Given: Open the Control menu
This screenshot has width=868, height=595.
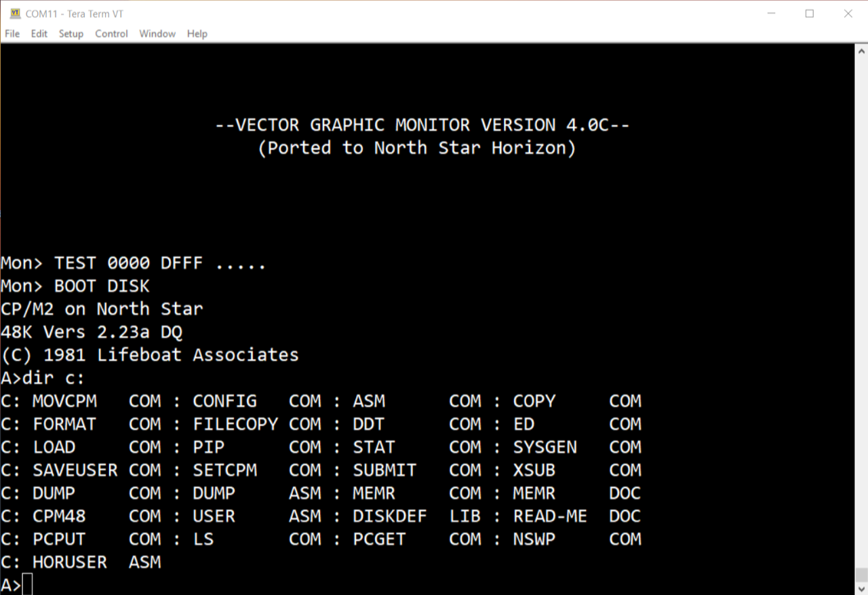Looking at the screenshot, I should click(111, 33).
